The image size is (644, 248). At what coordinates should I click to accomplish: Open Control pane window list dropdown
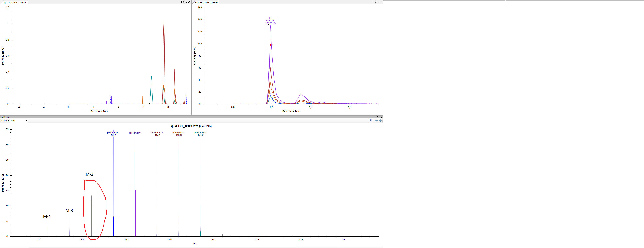186,2
